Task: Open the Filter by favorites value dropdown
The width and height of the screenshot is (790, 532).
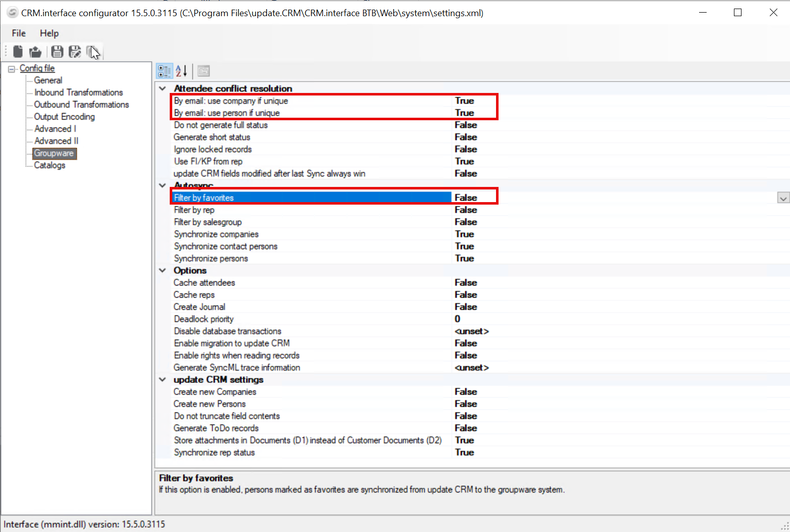Action: (783, 198)
